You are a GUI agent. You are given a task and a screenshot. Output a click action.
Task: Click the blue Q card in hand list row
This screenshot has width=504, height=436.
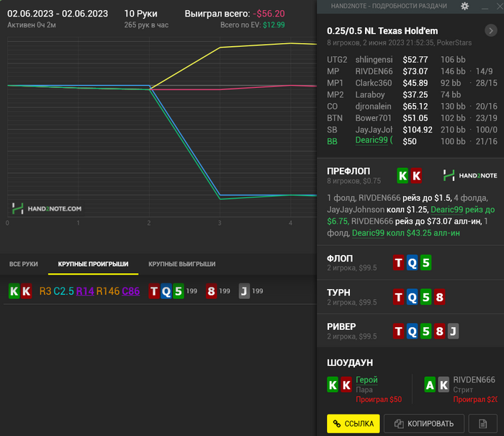(166, 291)
